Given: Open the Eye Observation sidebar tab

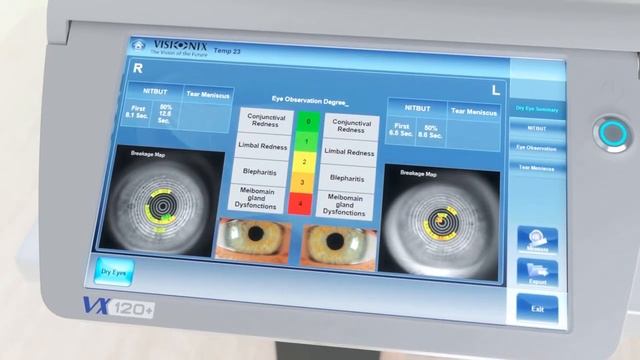Looking at the screenshot, I should coord(536,148).
